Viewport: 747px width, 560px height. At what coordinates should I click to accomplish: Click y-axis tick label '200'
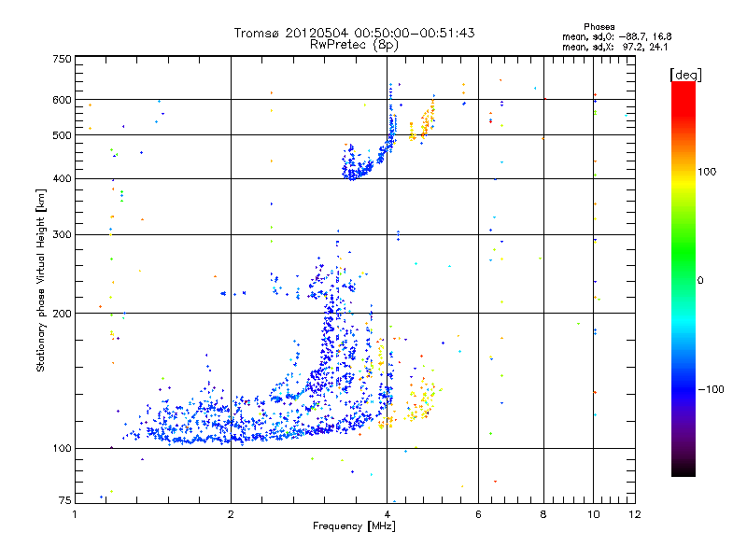(x=63, y=314)
